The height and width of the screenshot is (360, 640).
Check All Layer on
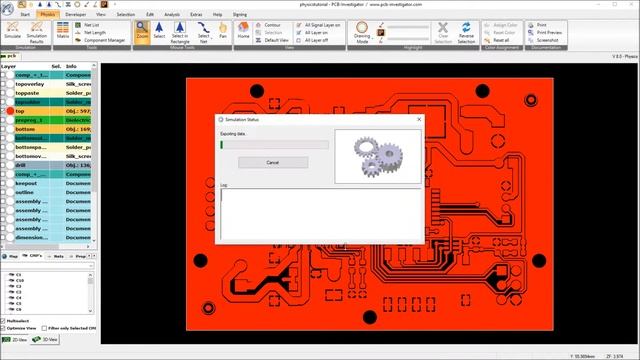tap(312, 33)
